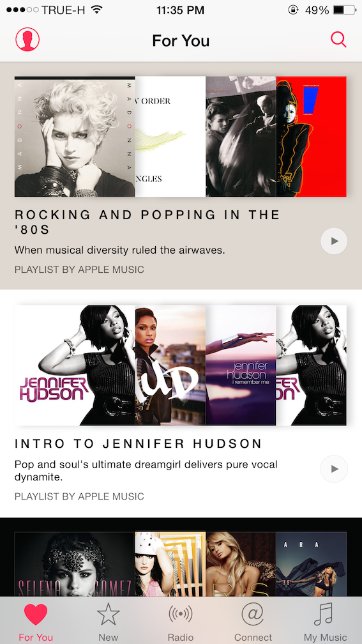Open the Radio tab icon
This screenshot has width=362, height=644.
coord(181,622)
